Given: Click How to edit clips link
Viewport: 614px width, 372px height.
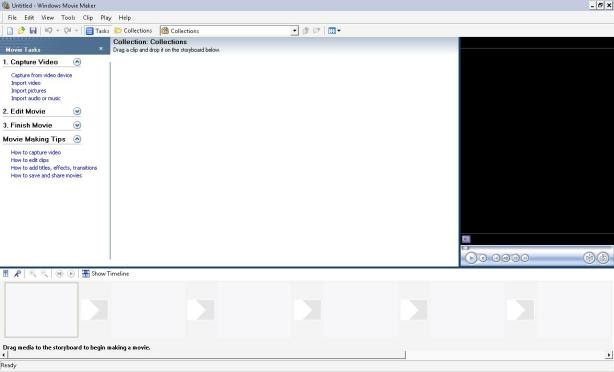Looking at the screenshot, I should coord(30,160).
